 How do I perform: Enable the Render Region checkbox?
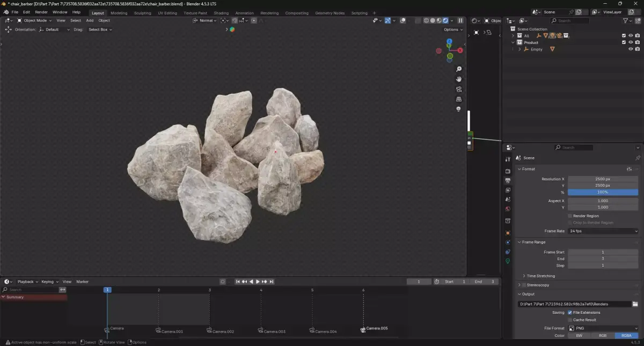[570, 216]
